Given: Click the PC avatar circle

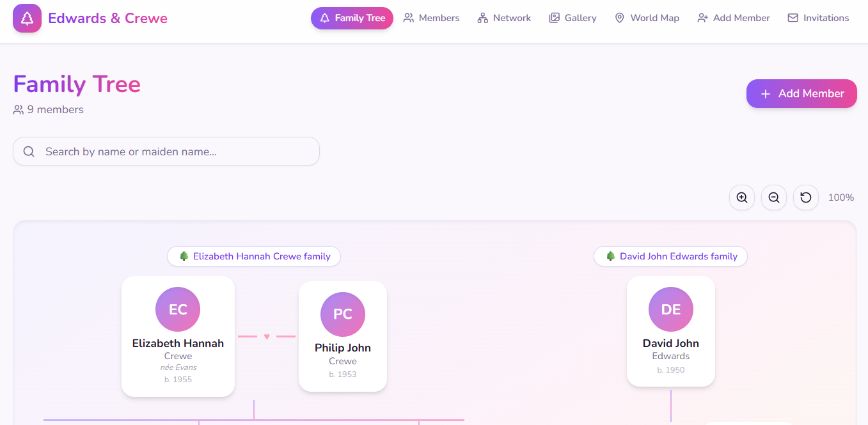Looking at the screenshot, I should 343,314.
